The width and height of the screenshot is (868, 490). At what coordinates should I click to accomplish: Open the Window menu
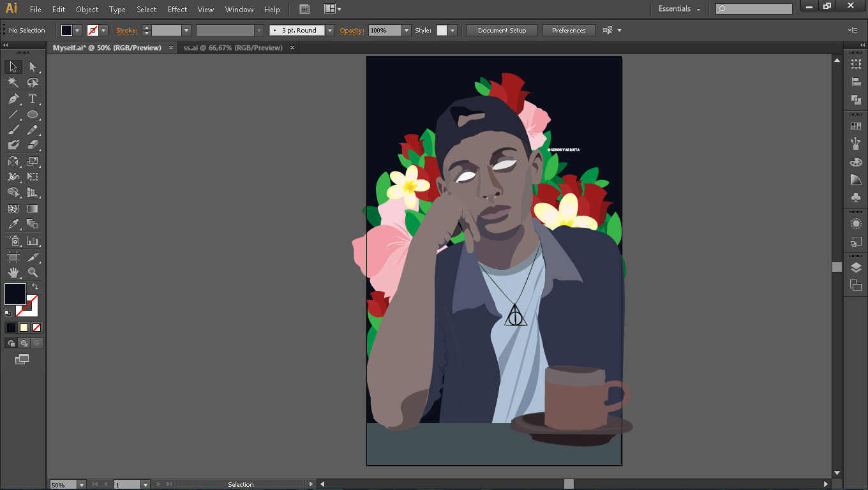[239, 10]
